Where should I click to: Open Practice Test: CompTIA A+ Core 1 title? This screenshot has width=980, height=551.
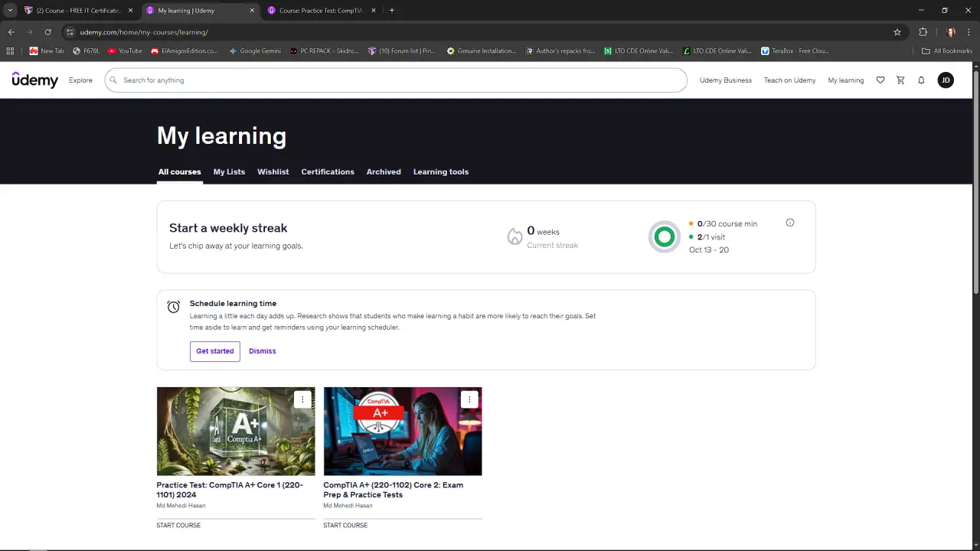230,490
